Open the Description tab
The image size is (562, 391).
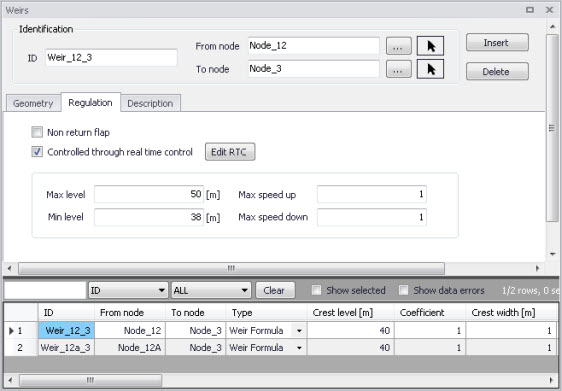point(150,104)
